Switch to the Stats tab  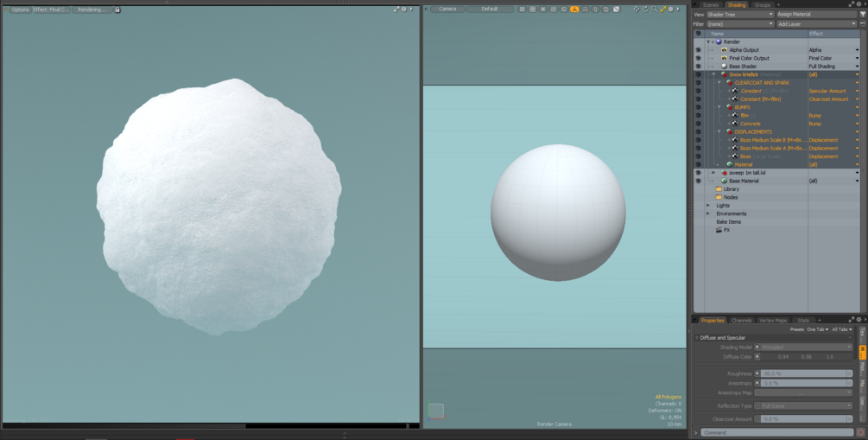tap(803, 321)
